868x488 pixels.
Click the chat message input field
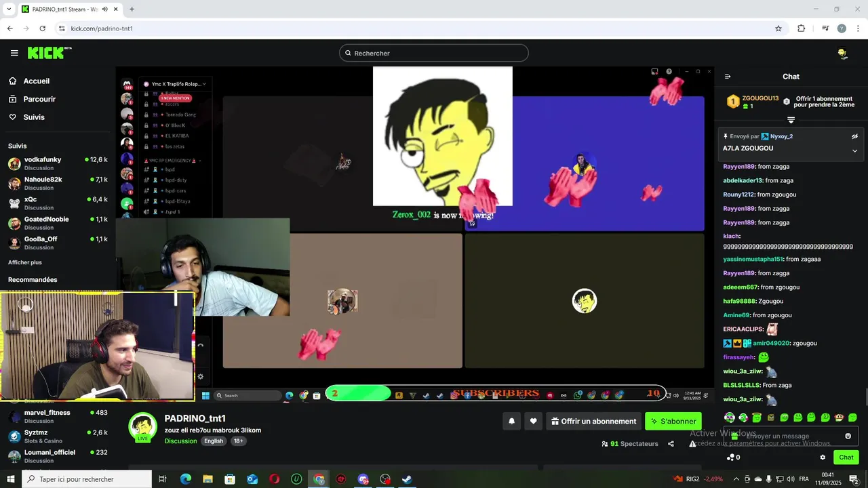[x=791, y=436]
